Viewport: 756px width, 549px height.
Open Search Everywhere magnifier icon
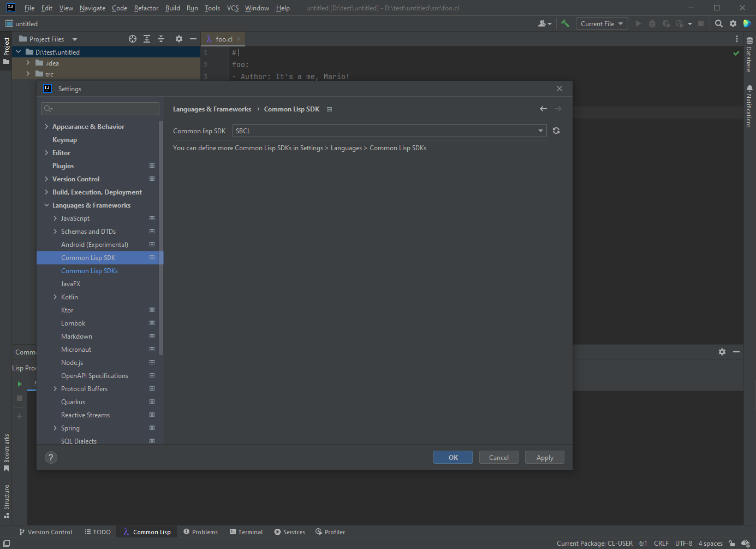[x=719, y=23]
